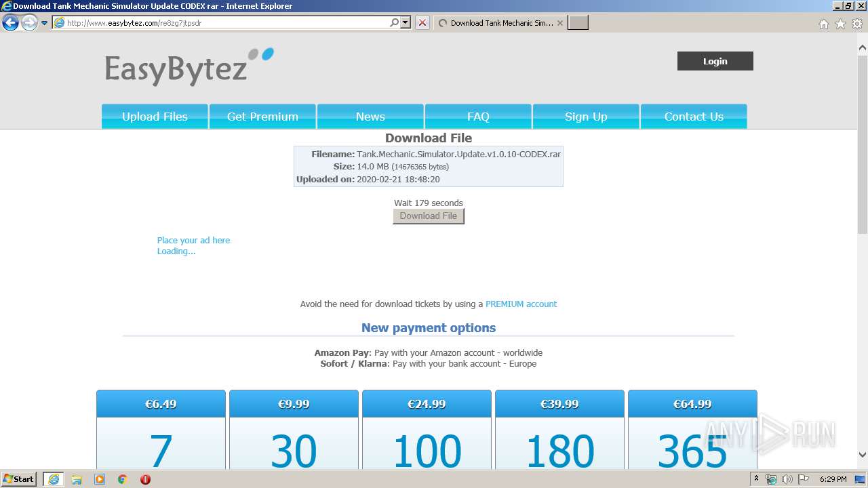
Task: Open the Home page icon
Action: (823, 24)
